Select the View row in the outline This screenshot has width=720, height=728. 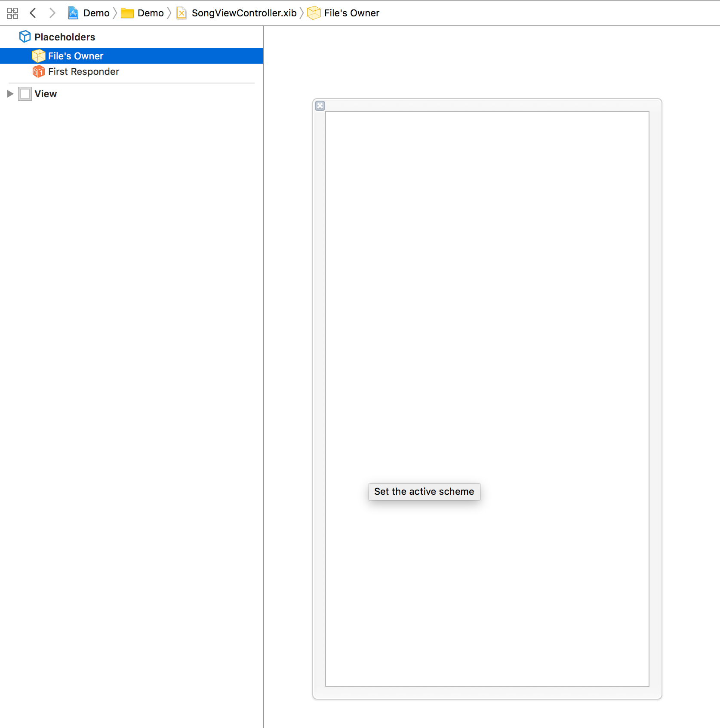[x=46, y=94]
